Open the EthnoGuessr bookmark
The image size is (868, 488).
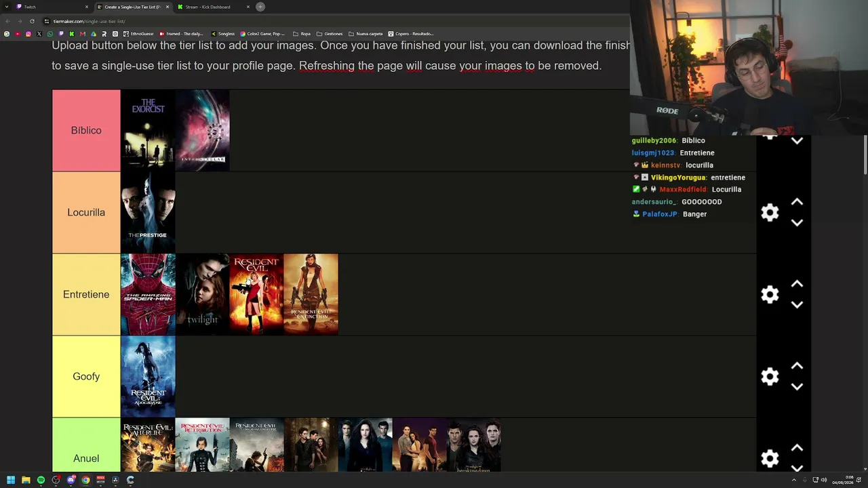(x=138, y=34)
